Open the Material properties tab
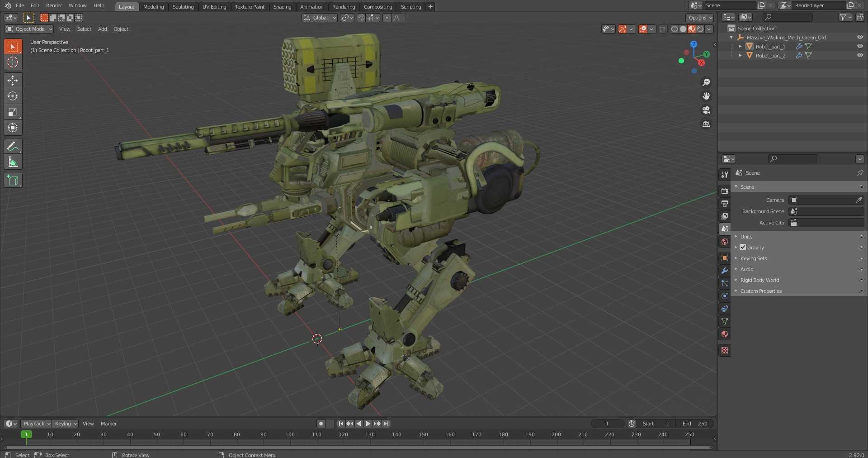The image size is (868, 458). point(725,334)
